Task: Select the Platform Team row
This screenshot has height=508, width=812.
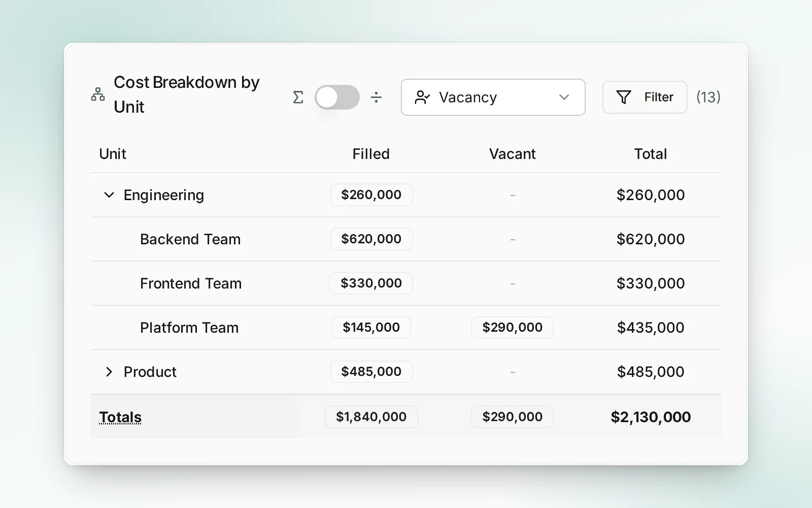Action: pyautogui.click(x=406, y=328)
